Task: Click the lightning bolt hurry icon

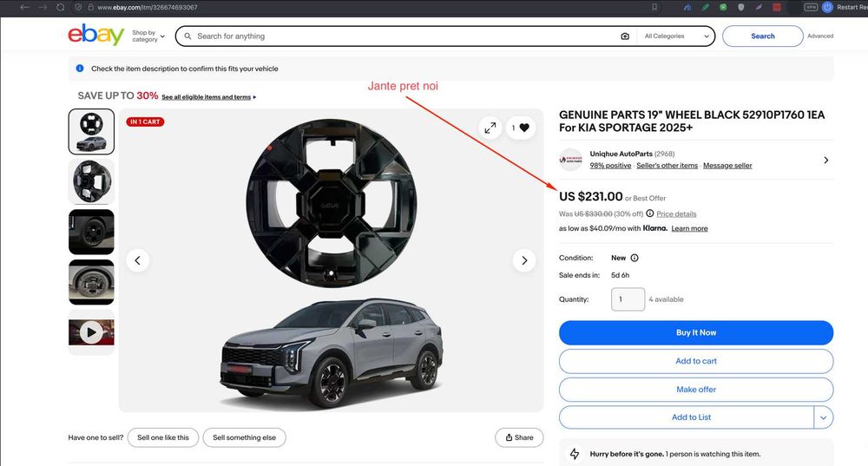Action: click(575, 454)
